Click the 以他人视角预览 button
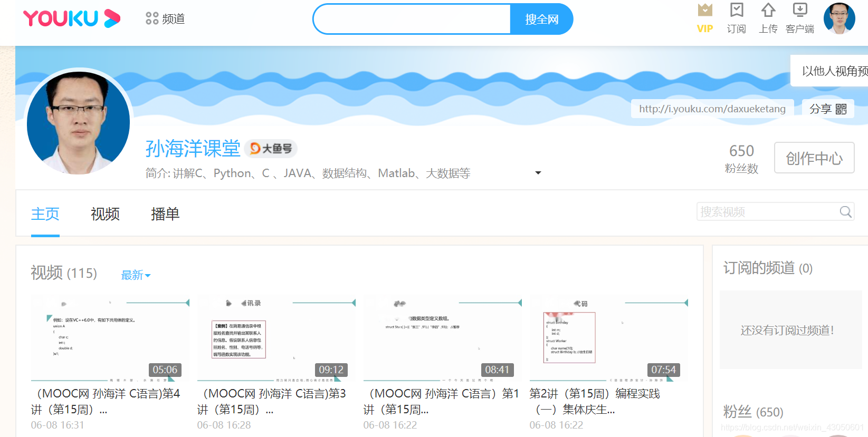The image size is (868, 437). click(x=829, y=71)
